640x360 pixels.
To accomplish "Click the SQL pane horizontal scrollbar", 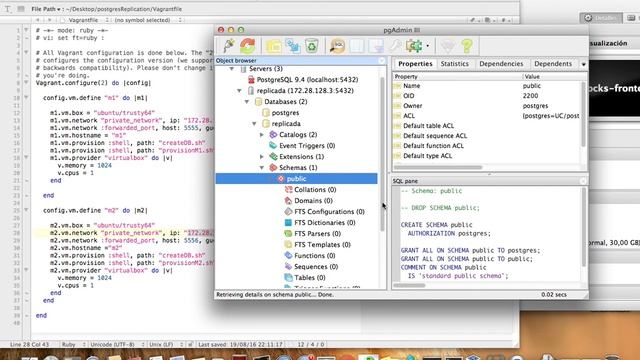I will point(409,285).
